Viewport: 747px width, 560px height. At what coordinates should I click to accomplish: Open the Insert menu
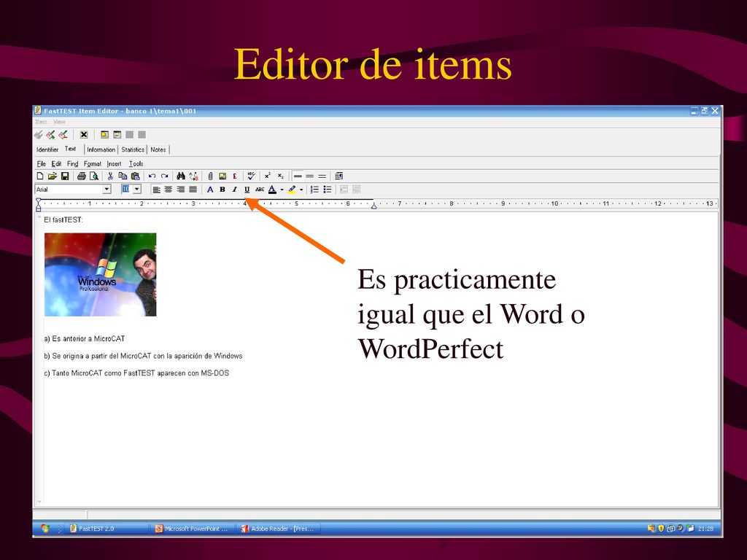(114, 164)
